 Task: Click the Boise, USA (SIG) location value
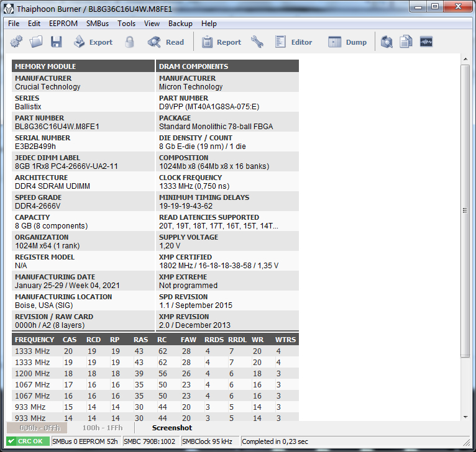(44, 305)
